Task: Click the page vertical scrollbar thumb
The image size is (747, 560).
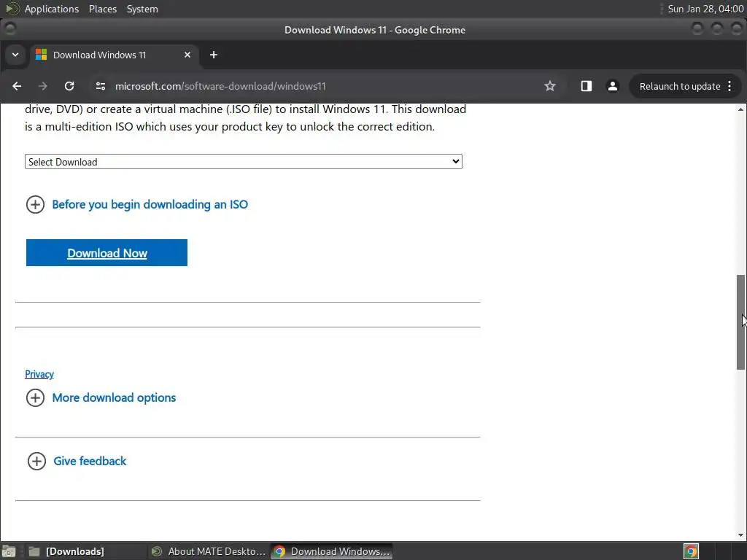Action: pyautogui.click(x=740, y=322)
